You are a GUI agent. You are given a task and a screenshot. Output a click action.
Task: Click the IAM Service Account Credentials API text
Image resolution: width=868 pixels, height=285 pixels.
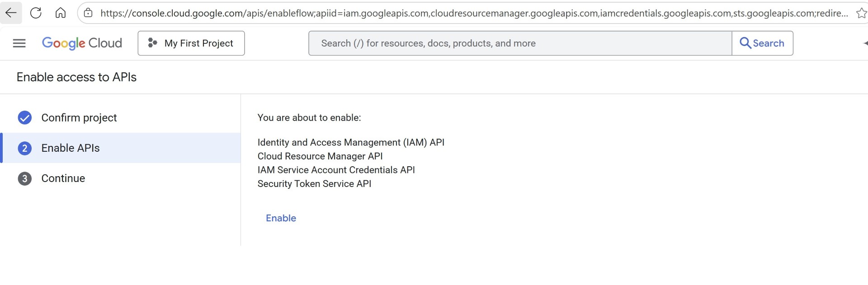336,170
